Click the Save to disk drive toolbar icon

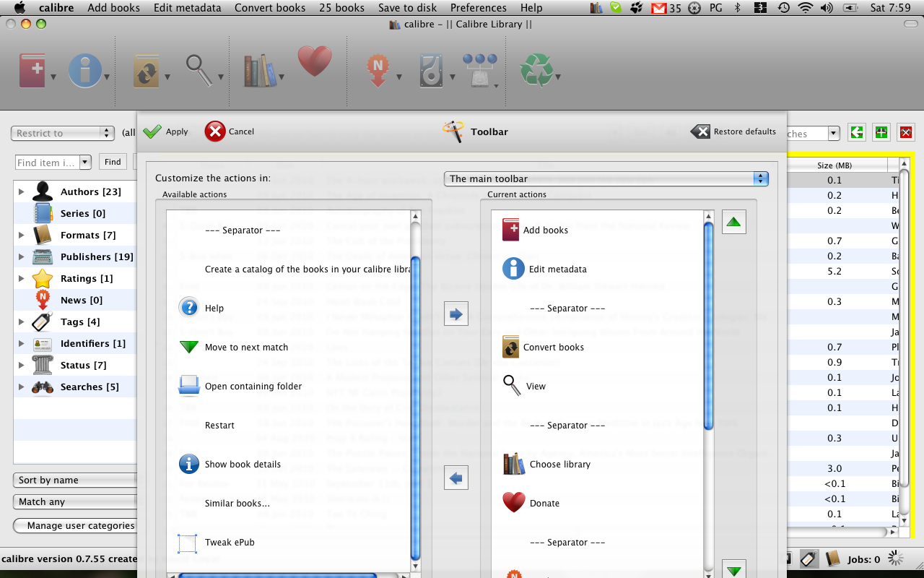[432, 71]
